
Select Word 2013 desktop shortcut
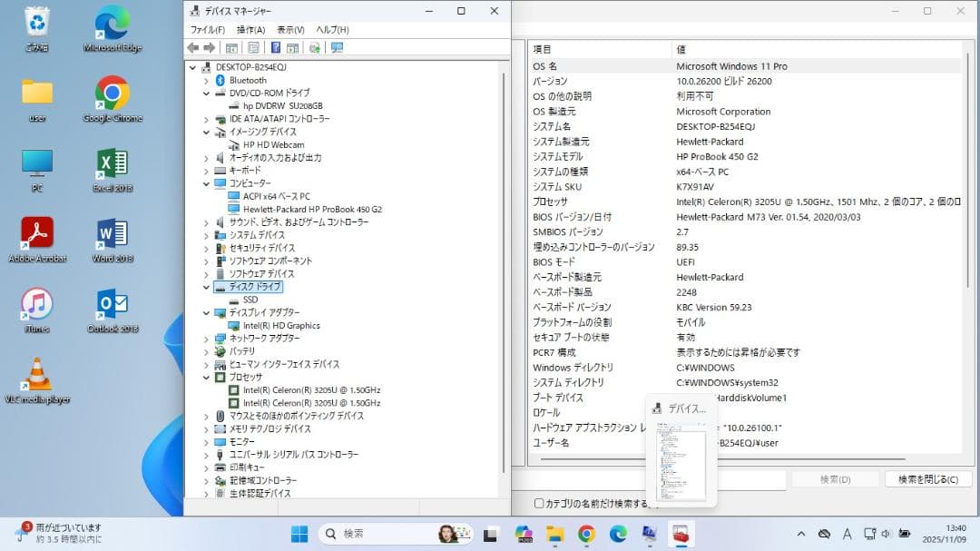click(x=113, y=241)
